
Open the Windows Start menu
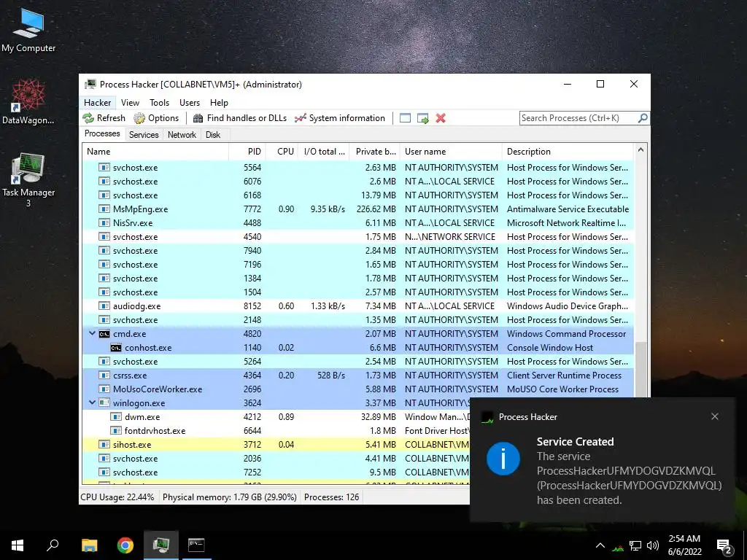click(x=18, y=545)
